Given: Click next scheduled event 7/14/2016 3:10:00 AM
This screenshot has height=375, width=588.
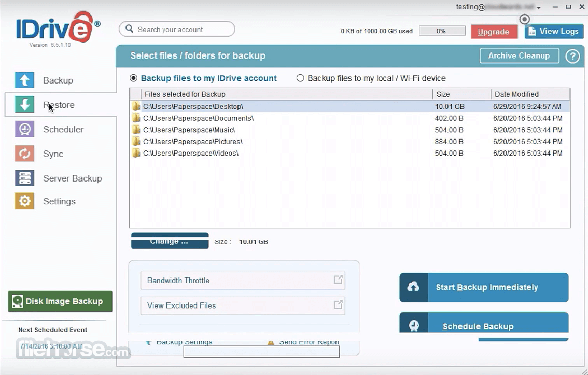Looking at the screenshot, I should point(51,346).
